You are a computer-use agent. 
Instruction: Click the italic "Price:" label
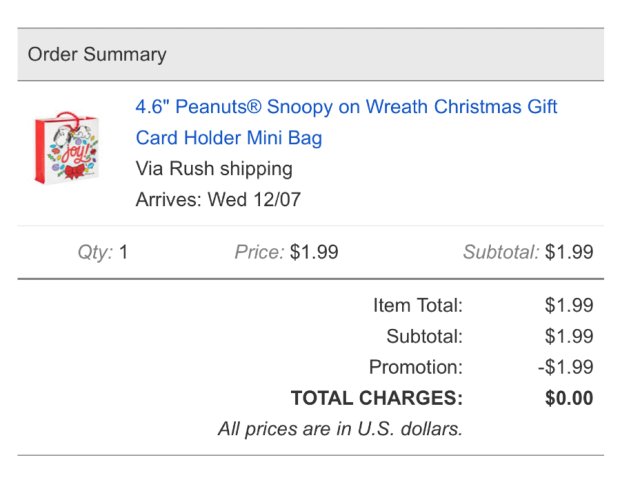click(x=260, y=252)
